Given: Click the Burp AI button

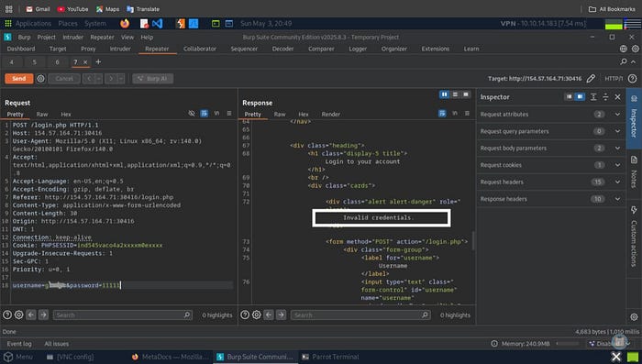Looking at the screenshot, I should (x=153, y=79).
